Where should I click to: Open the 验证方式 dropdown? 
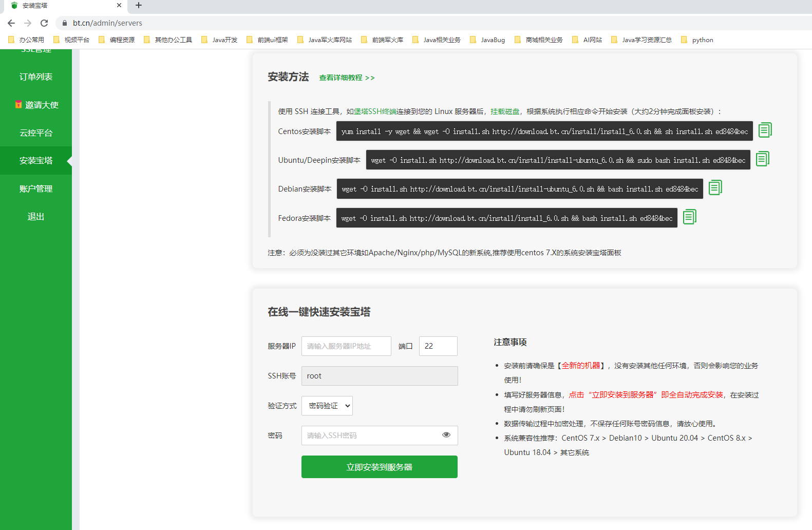tap(327, 406)
